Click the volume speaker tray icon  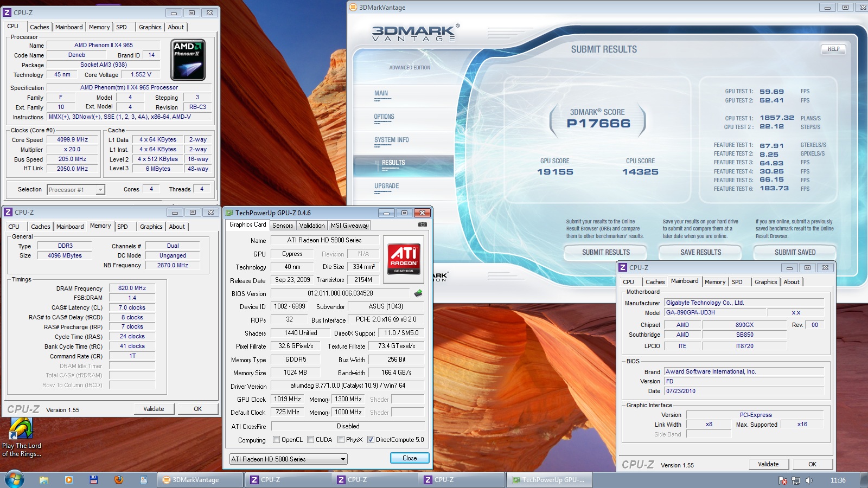(x=809, y=480)
